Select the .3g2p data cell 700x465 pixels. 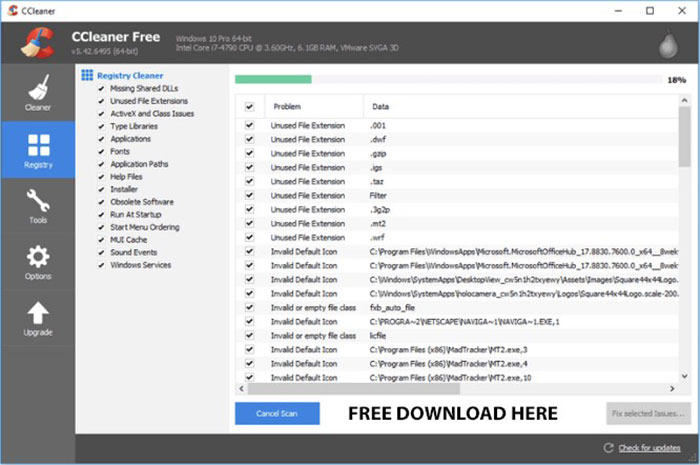pyautogui.click(x=380, y=210)
